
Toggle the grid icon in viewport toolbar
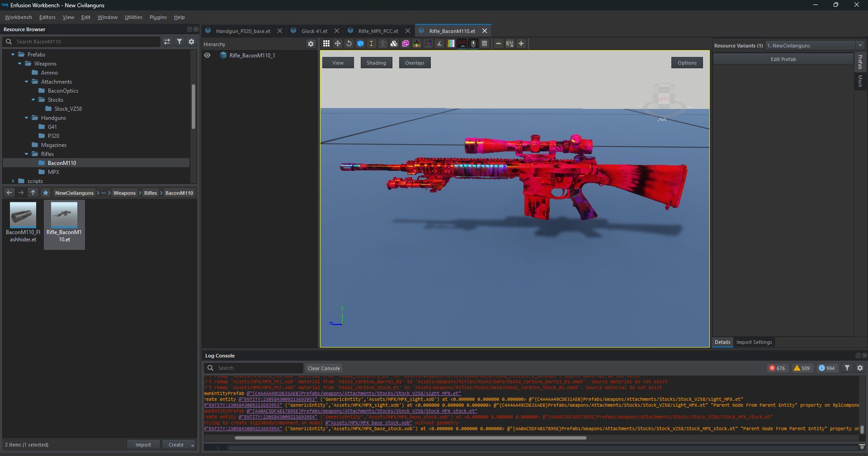(x=326, y=44)
